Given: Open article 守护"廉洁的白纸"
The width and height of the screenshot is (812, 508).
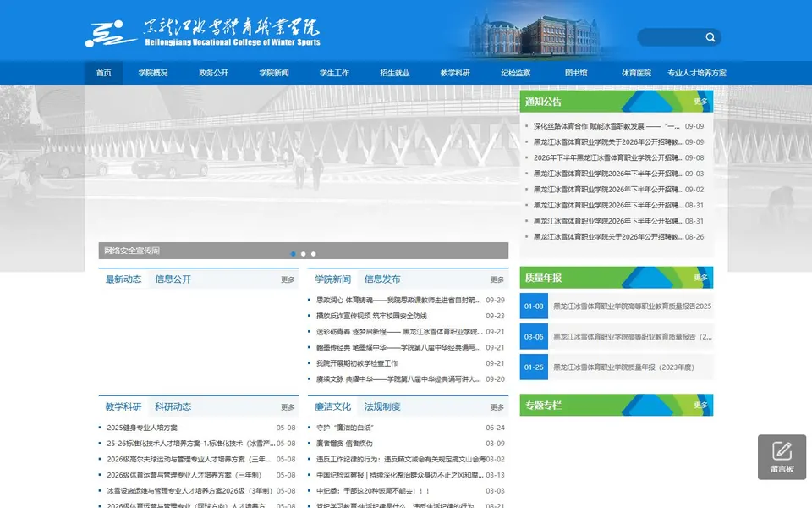Looking at the screenshot, I should click(x=345, y=428).
